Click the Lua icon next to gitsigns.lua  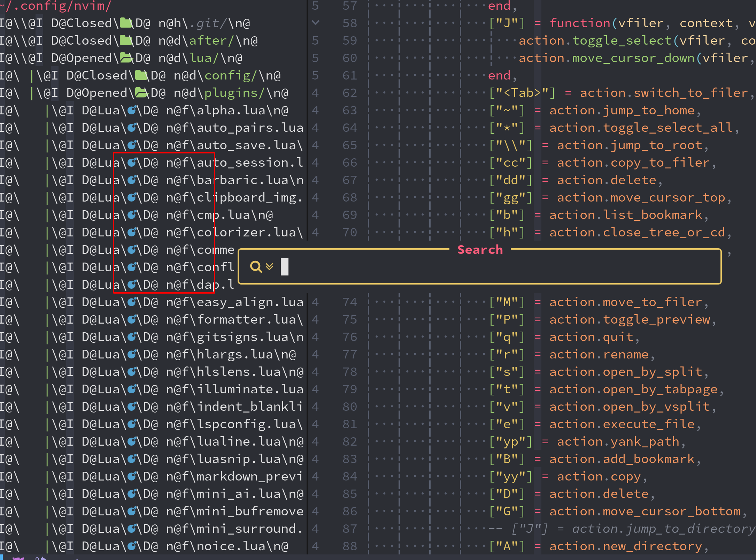click(x=132, y=336)
